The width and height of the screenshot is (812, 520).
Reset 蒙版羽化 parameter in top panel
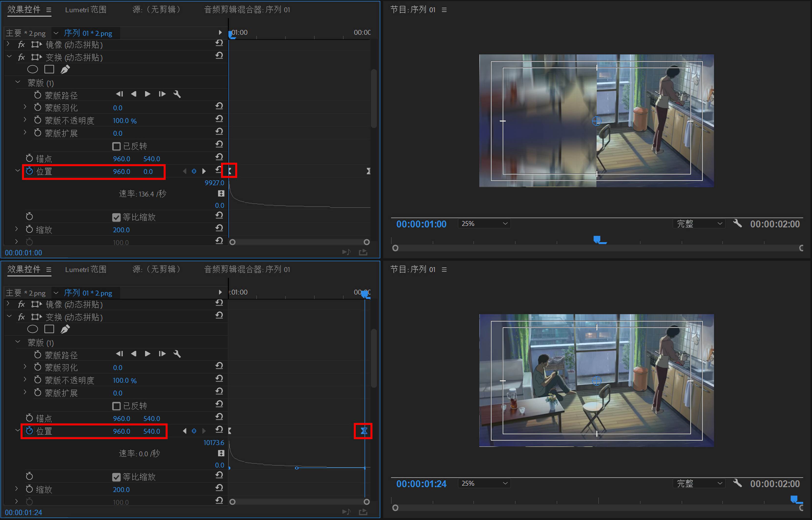pyautogui.click(x=220, y=106)
